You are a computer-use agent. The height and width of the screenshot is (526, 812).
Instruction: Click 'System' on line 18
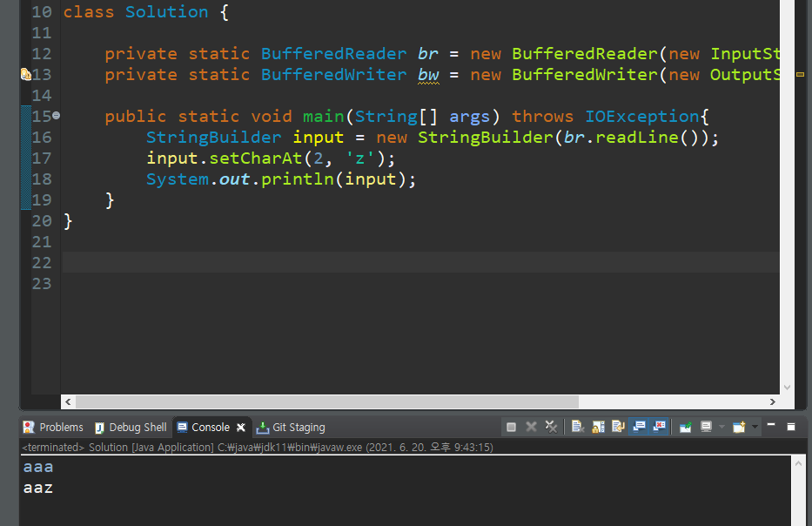[x=177, y=179]
